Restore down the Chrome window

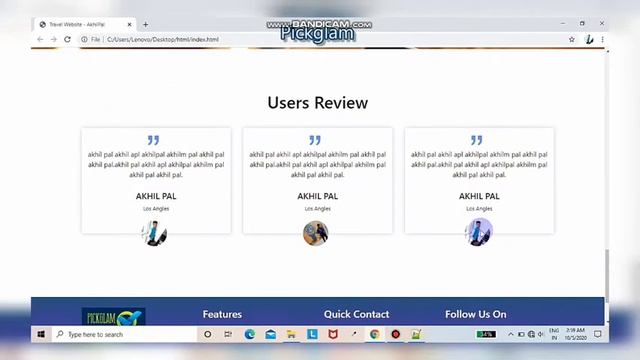[582, 23]
